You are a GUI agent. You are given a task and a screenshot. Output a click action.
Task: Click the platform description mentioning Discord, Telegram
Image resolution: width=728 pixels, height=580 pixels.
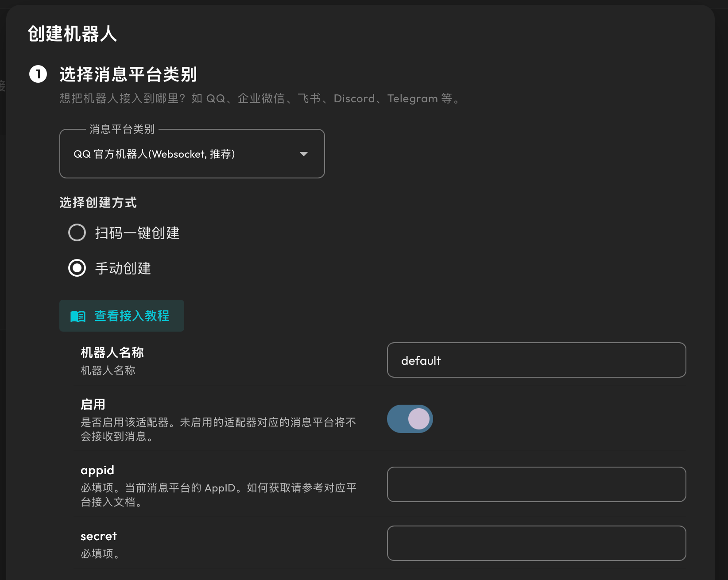click(x=260, y=98)
